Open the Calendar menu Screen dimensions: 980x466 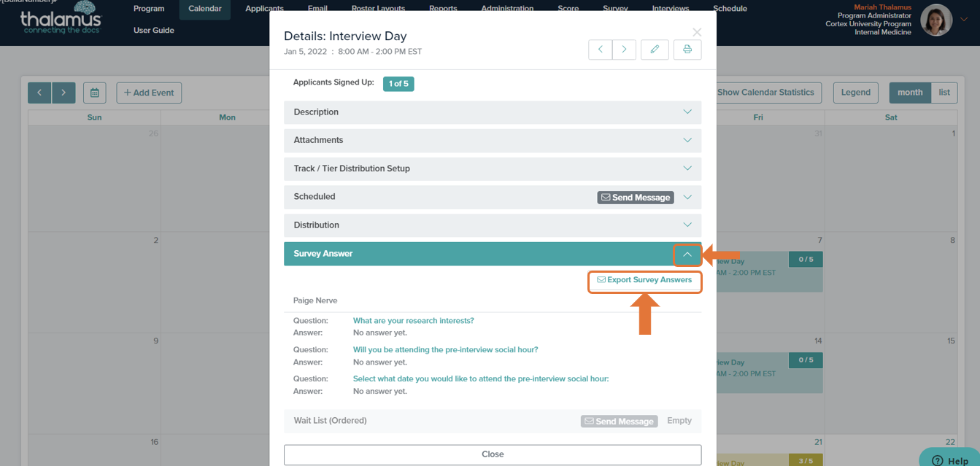tap(204, 9)
